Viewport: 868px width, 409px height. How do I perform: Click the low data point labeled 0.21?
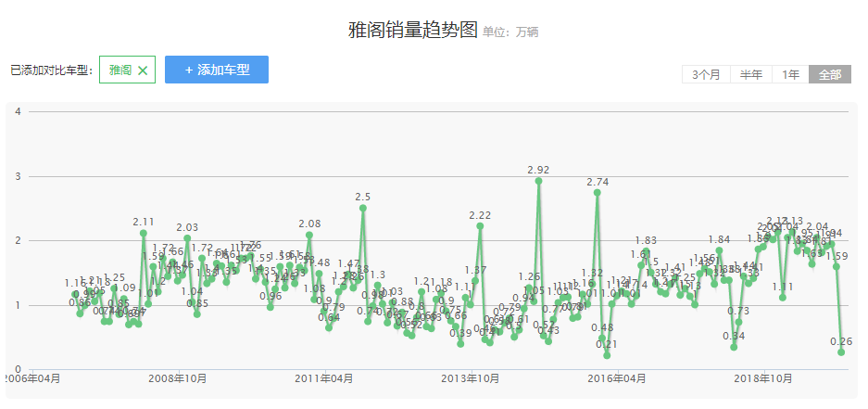pos(607,355)
